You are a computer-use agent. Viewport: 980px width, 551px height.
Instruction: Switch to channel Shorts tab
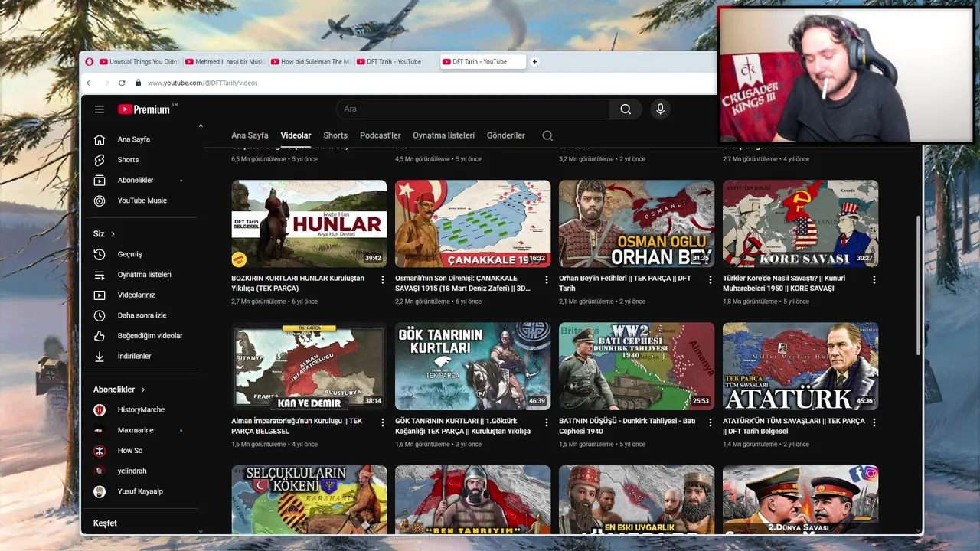point(335,135)
